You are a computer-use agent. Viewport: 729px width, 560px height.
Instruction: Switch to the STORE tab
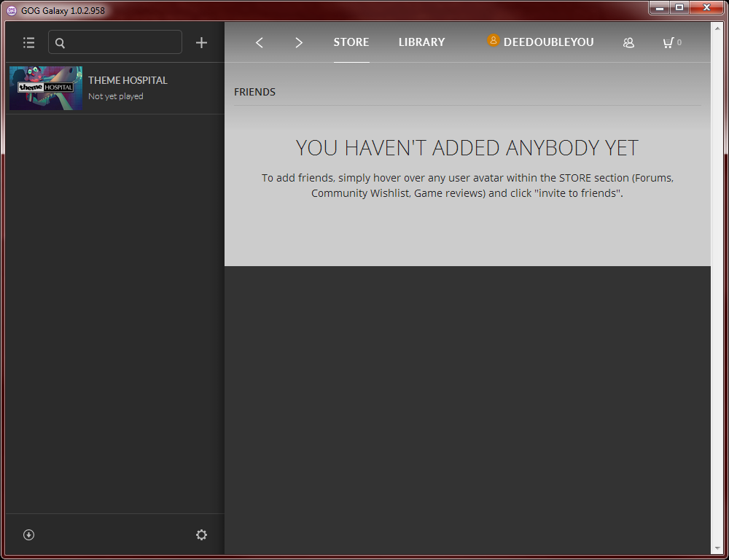click(x=351, y=42)
